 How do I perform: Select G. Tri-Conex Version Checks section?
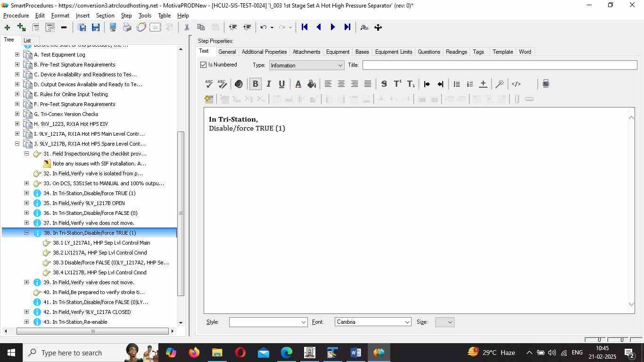tap(66, 114)
